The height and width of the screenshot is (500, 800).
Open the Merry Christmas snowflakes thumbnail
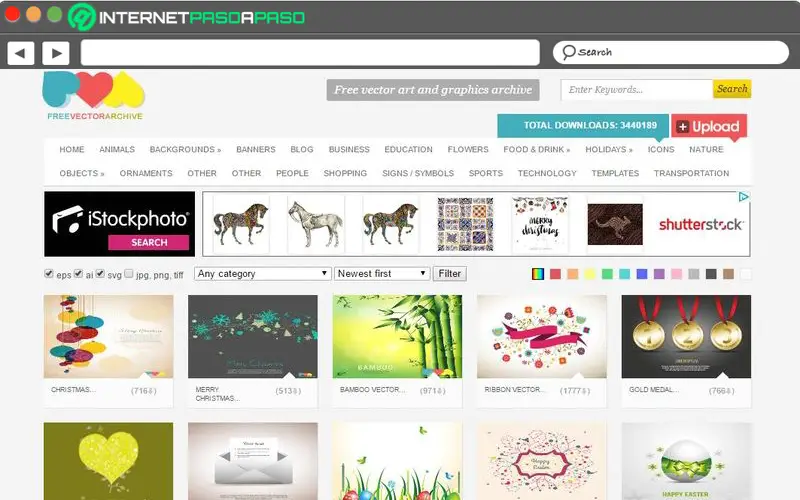tap(253, 336)
